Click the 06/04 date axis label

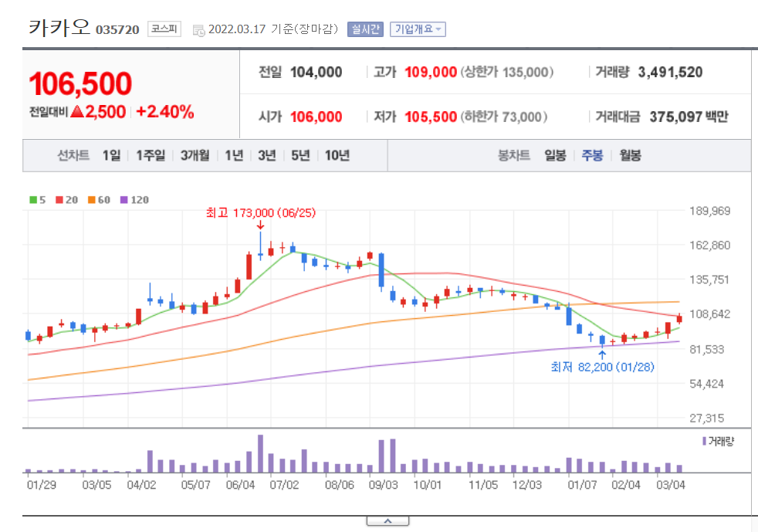click(x=240, y=485)
